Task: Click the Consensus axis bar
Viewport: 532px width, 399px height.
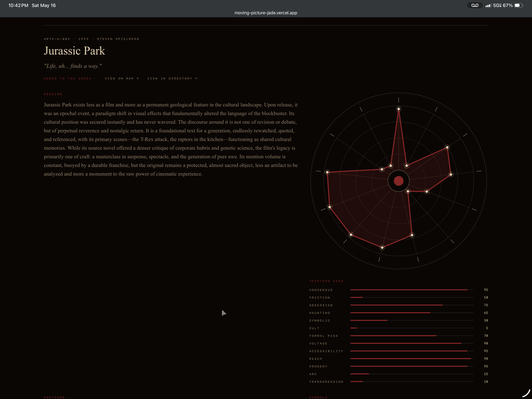Action: click(x=412, y=290)
